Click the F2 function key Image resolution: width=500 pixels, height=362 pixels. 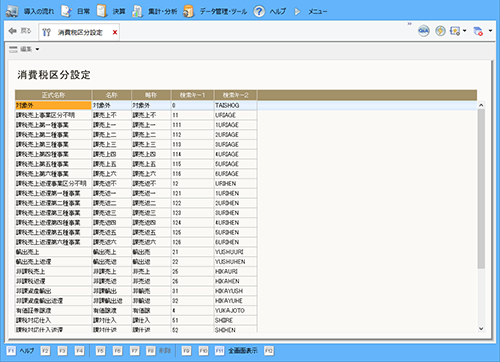pyautogui.click(x=45, y=351)
